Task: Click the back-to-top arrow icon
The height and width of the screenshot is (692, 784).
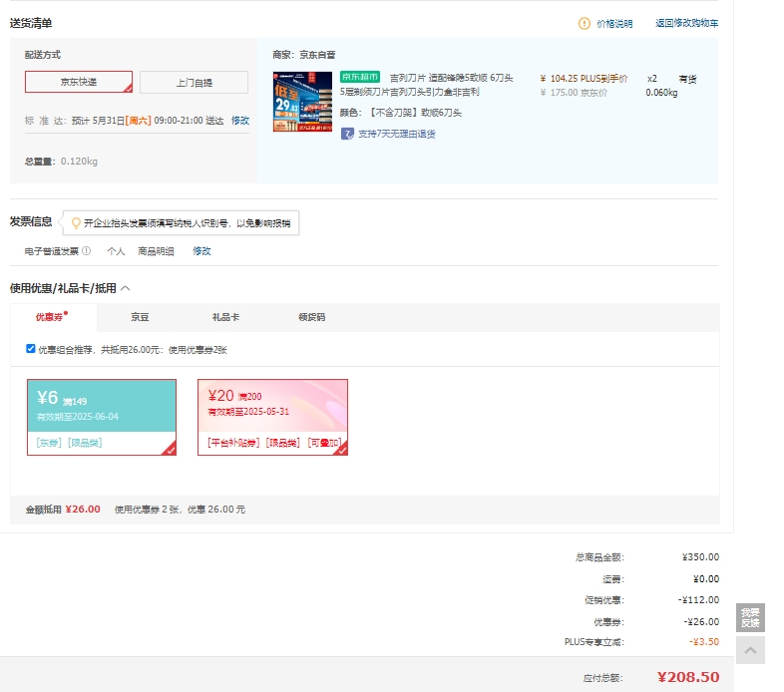Action: click(x=750, y=651)
